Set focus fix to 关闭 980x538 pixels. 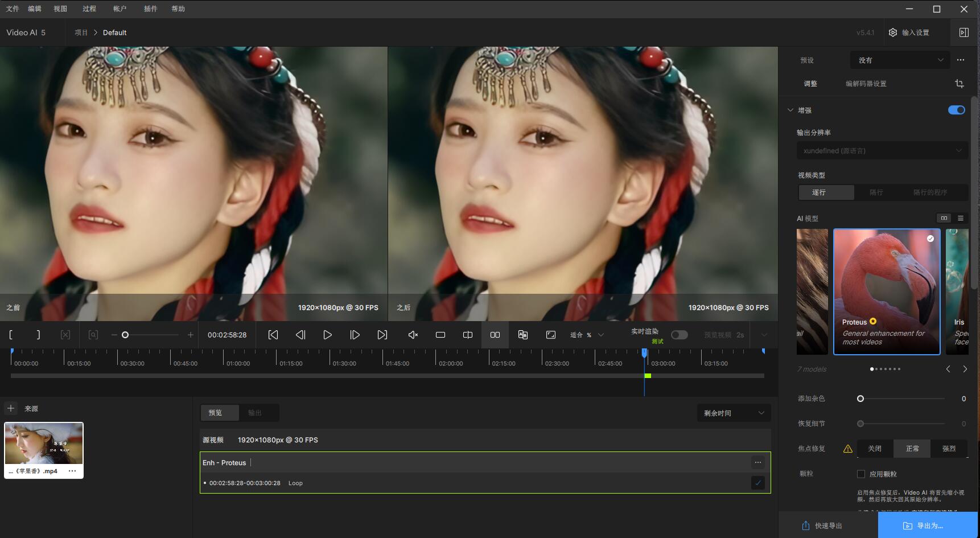[x=875, y=449]
